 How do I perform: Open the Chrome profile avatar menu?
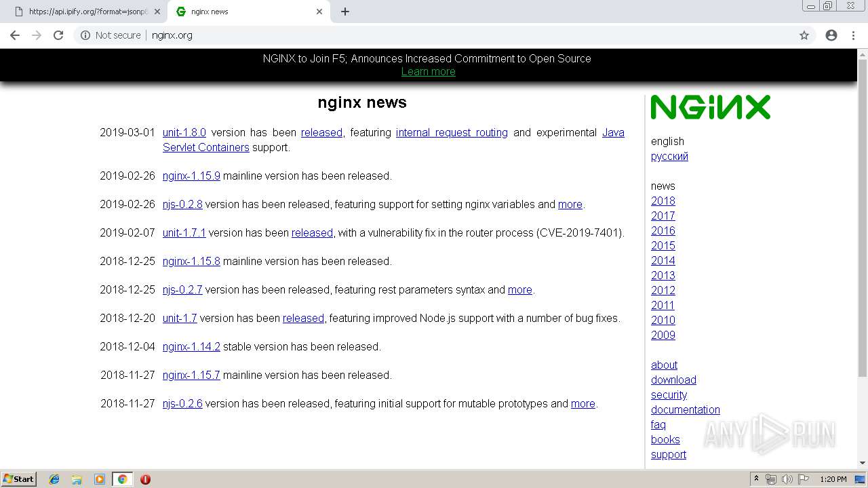click(831, 35)
